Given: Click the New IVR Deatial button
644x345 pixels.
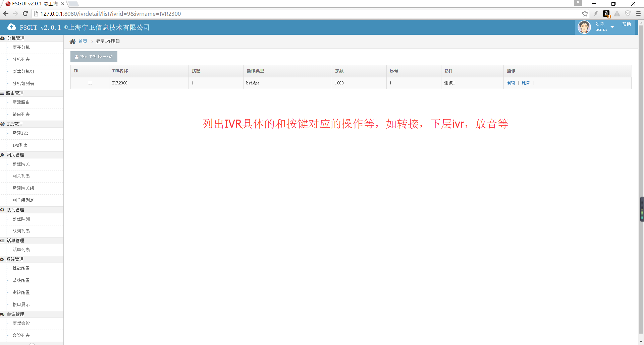Looking at the screenshot, I should (x=94, y=57).
